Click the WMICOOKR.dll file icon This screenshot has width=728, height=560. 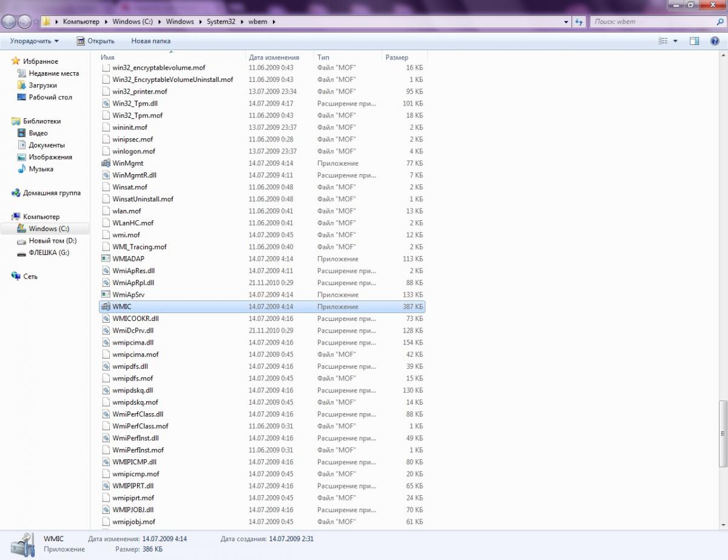pyautogui.click(x=106, y=319)
